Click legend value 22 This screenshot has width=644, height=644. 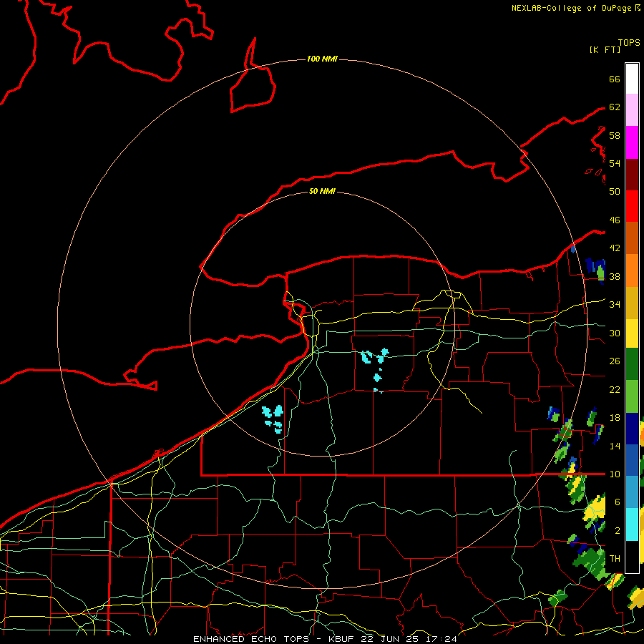click(x=615, y=389)
